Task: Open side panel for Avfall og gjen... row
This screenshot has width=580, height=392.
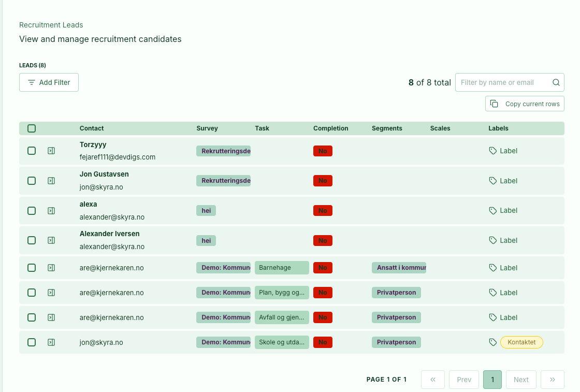Action: (x=51, y=317)
